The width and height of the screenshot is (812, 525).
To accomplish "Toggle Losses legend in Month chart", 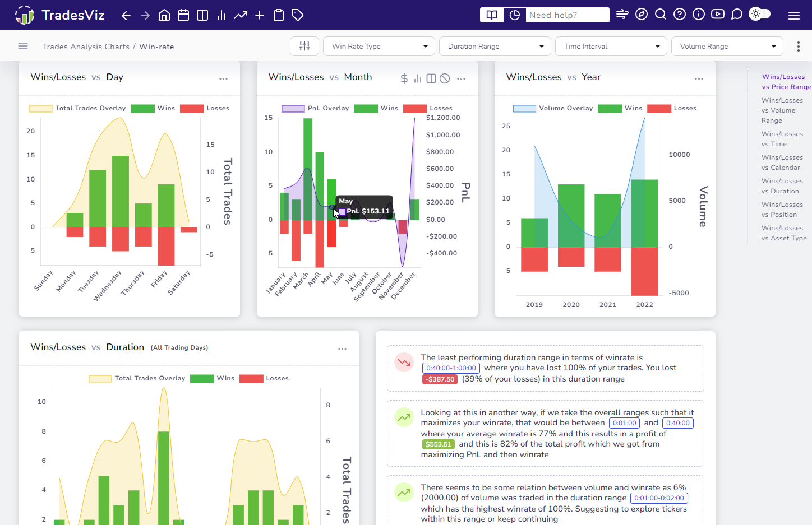I will [x=428, y=108].
